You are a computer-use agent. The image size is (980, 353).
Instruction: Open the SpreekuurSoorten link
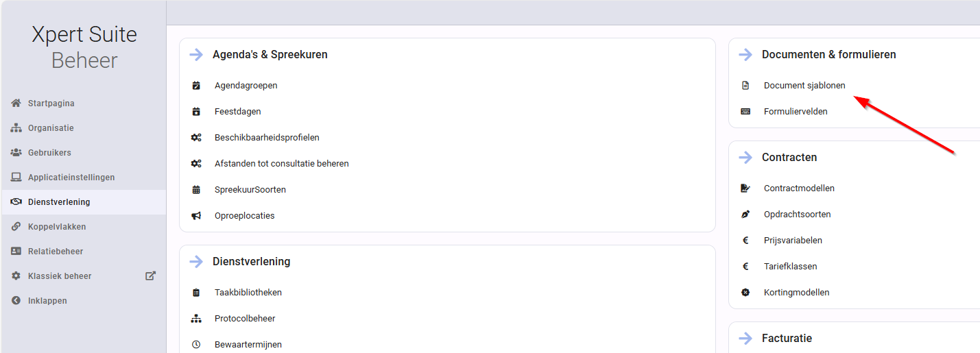[x=250, y=190]
